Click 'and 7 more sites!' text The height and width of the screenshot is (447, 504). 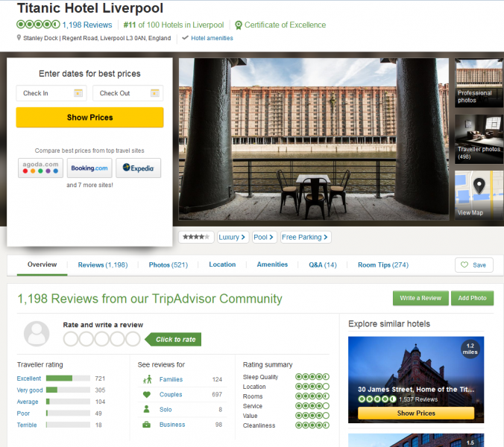pos(89,185)
